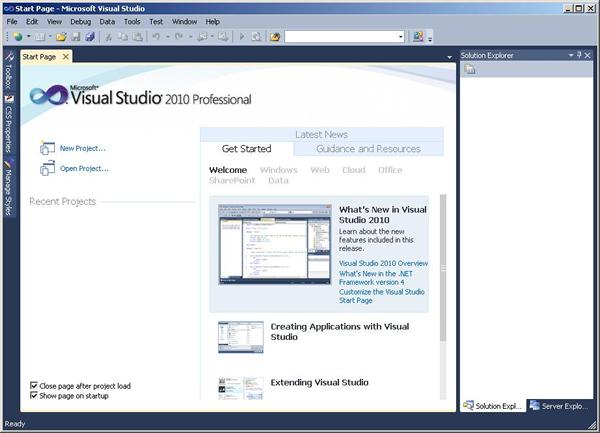Open the Manage Styles side tab

[9, 187]
